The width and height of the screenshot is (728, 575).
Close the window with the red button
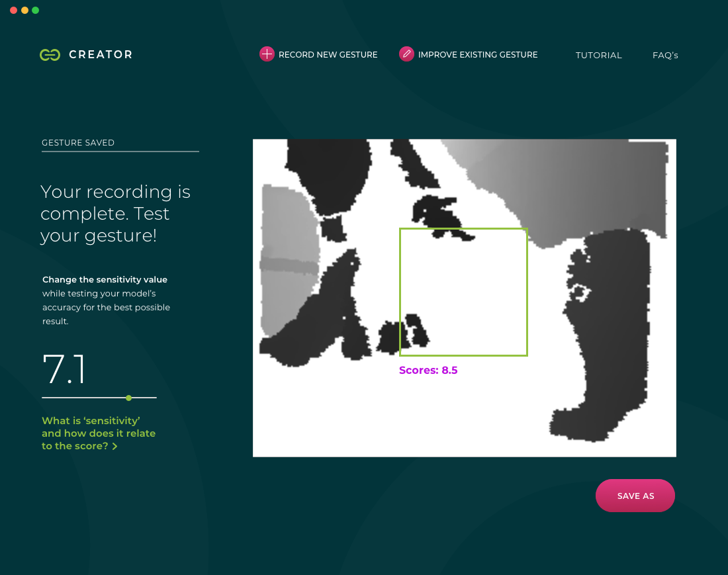(x=13, y=10)
